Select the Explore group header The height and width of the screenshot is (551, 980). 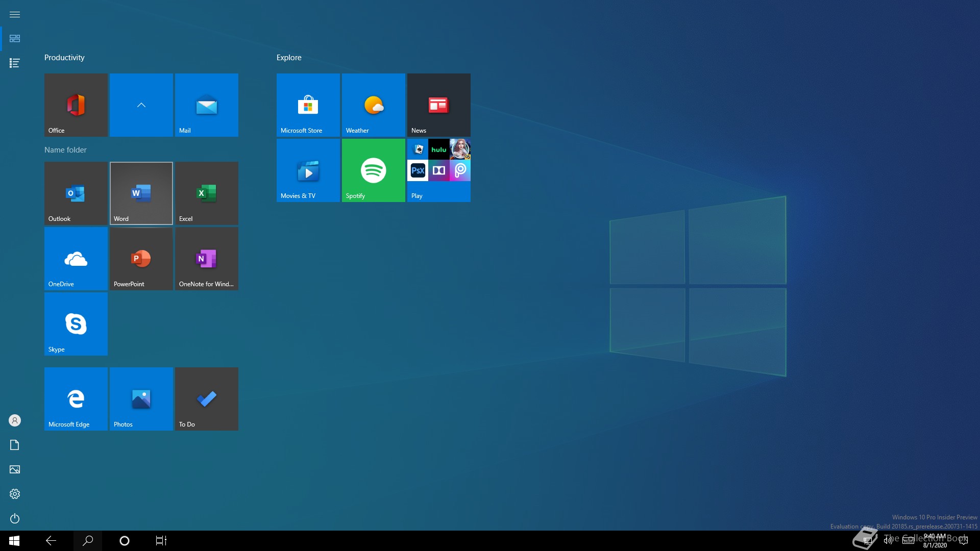click(289, 58)
